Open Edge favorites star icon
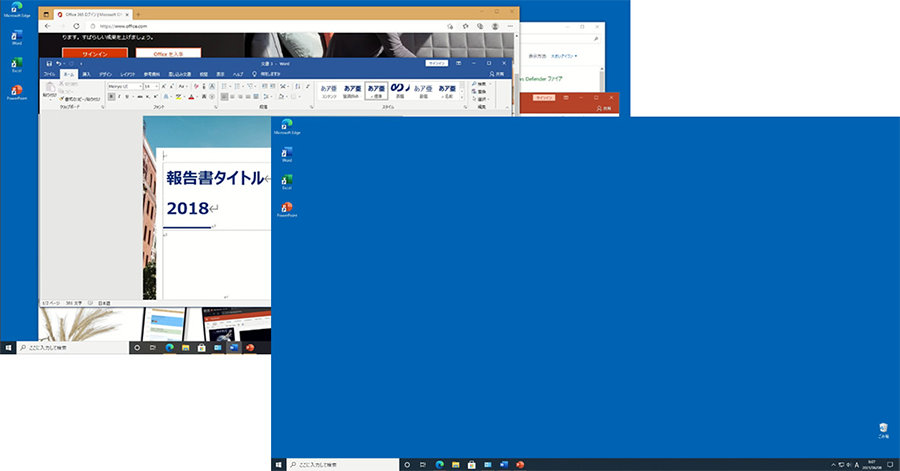The width and height of the screenshot is (900, 471). [465, 26]
